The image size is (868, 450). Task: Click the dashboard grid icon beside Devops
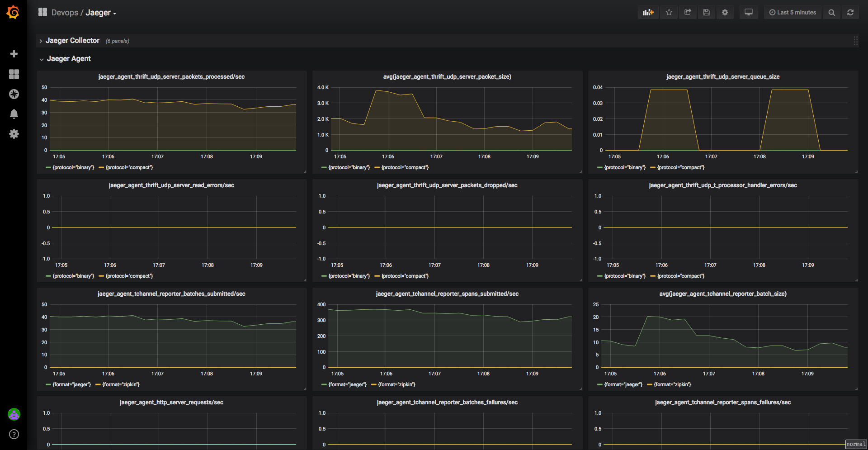pyautogui.click(x=42, y=12)
